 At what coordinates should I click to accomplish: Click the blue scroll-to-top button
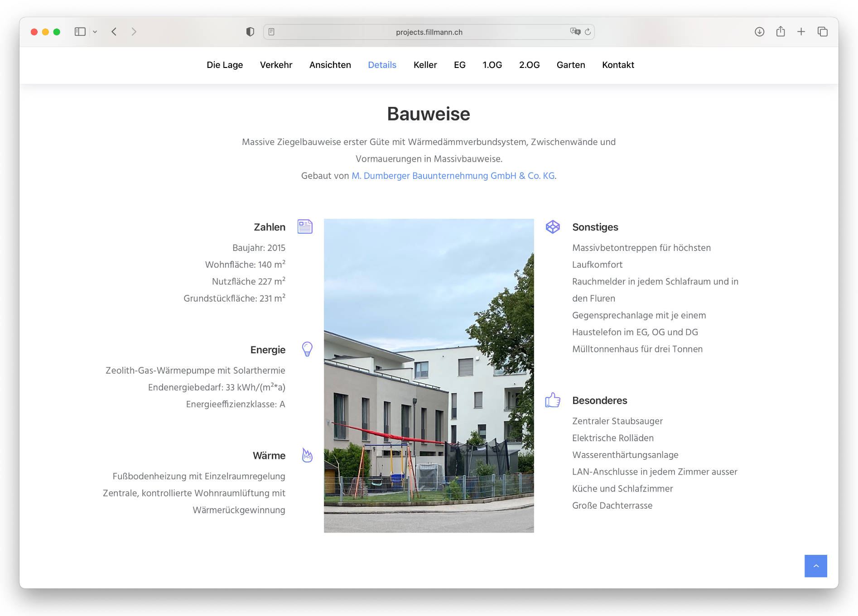815,566
